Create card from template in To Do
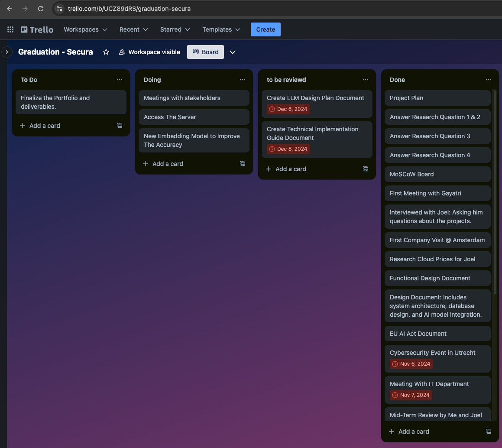502x448 pixels. click(120, 126)
